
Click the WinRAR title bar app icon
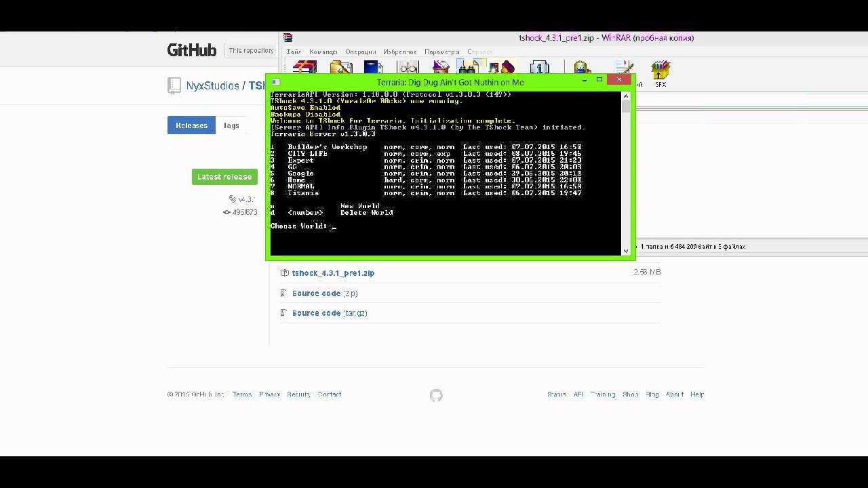pos(289,38)
